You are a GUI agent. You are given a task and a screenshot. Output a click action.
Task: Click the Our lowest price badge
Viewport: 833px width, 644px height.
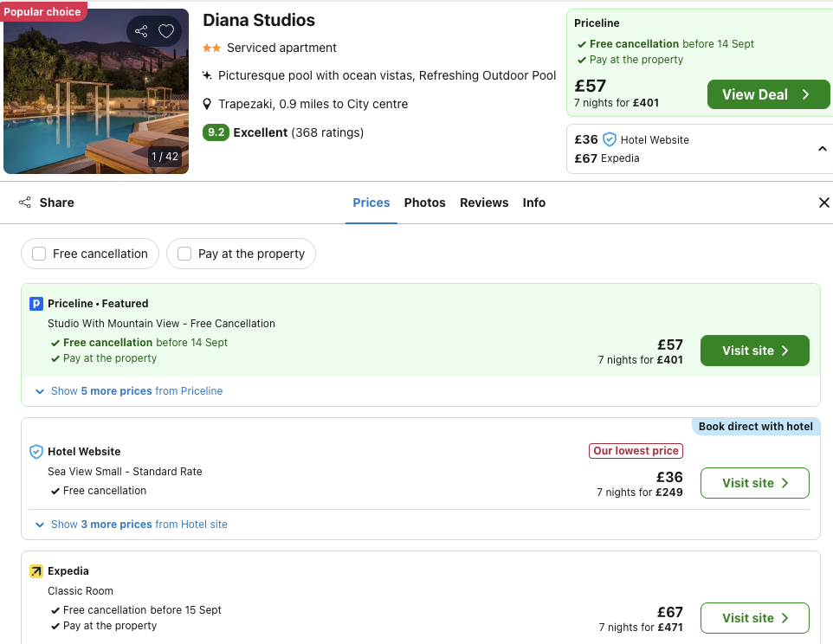tap(636, 451)
